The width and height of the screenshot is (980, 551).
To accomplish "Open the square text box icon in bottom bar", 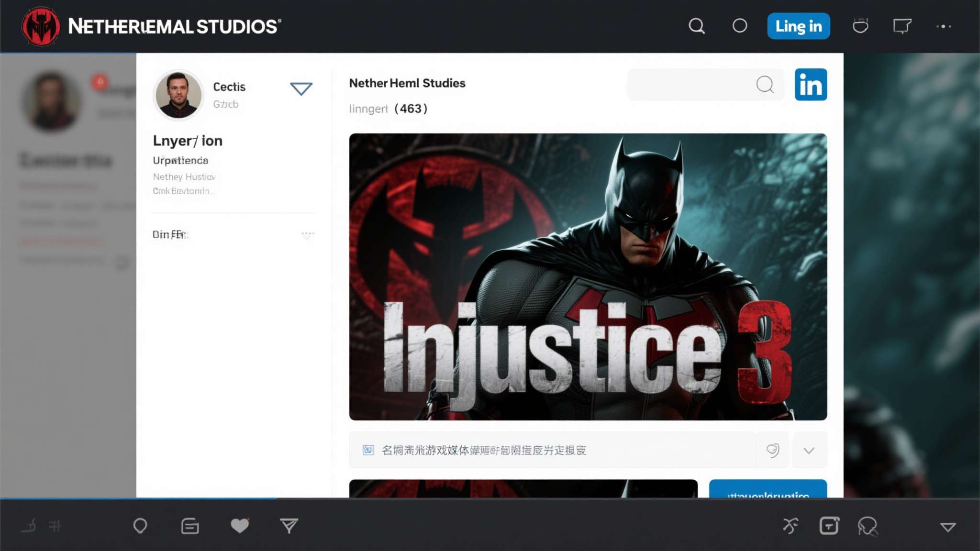I will pos(829,526).
